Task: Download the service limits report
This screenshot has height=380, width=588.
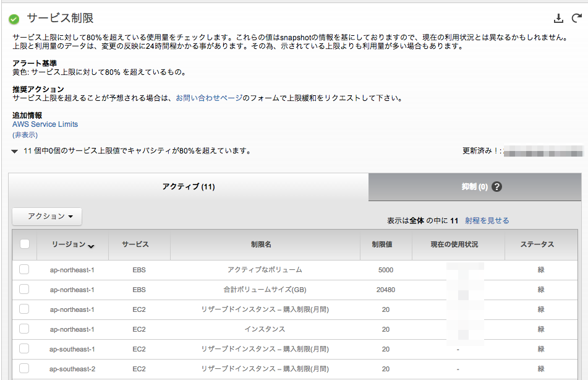Action: [x=558, y=18]
